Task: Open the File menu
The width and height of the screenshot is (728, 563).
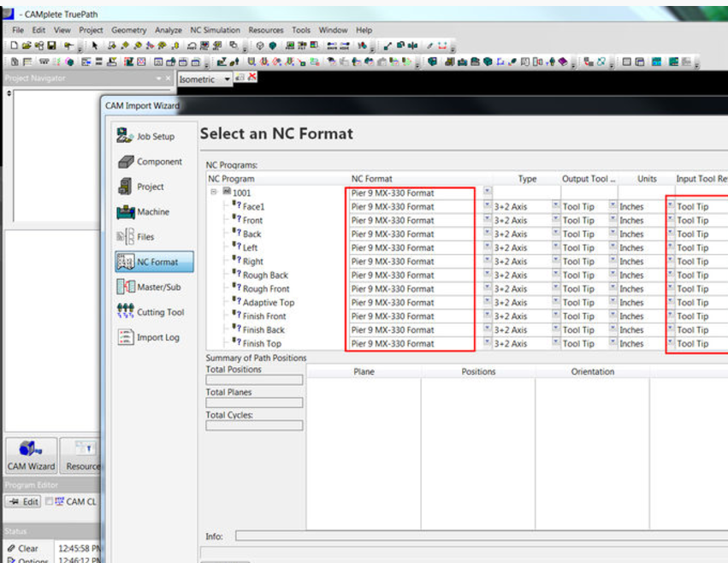Action: [x=18, y=30]
